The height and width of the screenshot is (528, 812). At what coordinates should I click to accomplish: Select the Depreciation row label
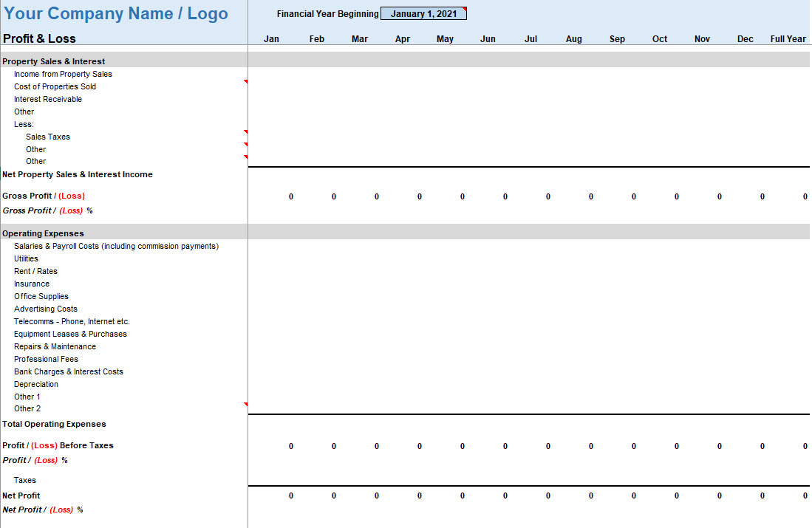pos(36,385)
